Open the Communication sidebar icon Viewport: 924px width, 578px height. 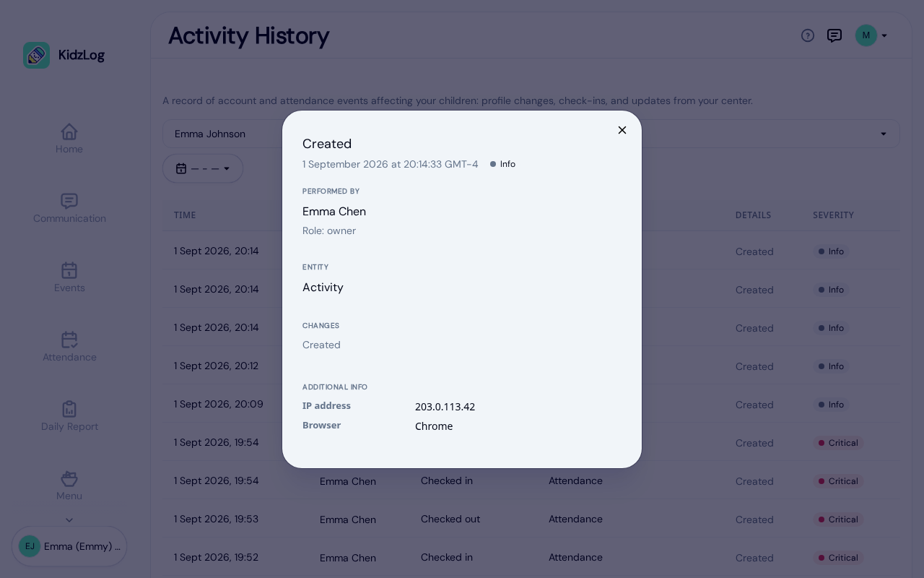click(69, 201)
